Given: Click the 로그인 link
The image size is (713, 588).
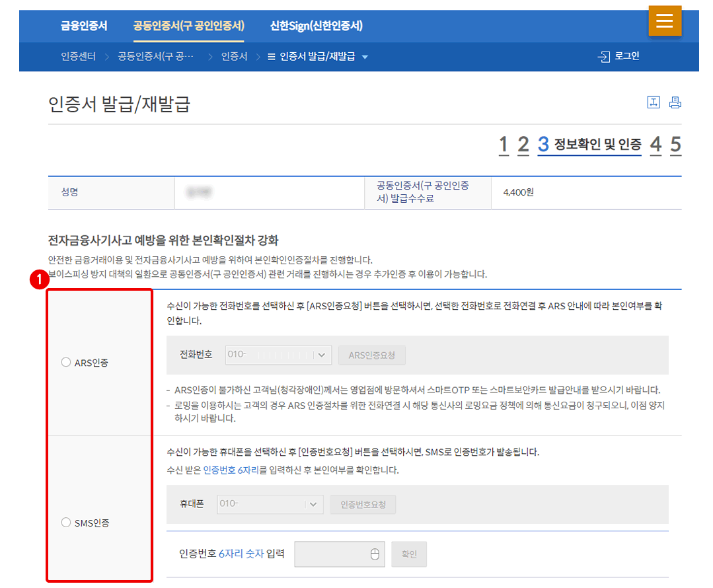Looking at the screenshot, I should click(x=627, y=56).
